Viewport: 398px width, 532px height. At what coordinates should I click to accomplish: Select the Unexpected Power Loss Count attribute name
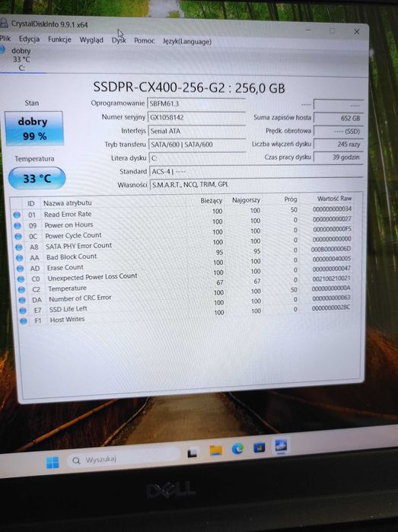tap(93, 277)
